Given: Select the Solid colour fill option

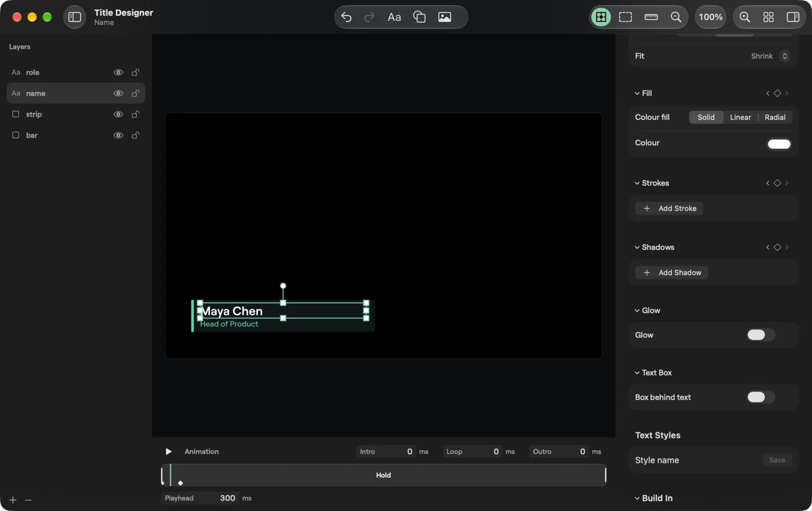Looking at the screenshot, I should pos(706,117).
